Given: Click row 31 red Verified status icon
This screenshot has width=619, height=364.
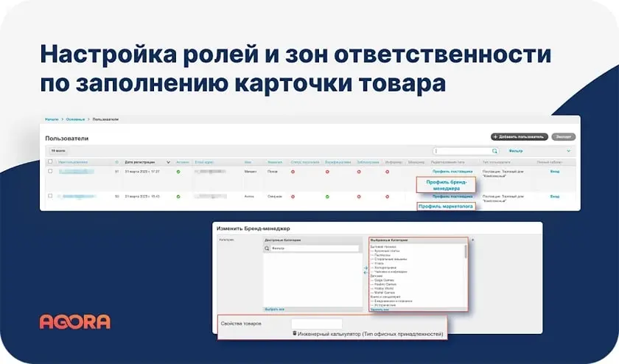Looking at the screenshot, I should coord(327,172).
